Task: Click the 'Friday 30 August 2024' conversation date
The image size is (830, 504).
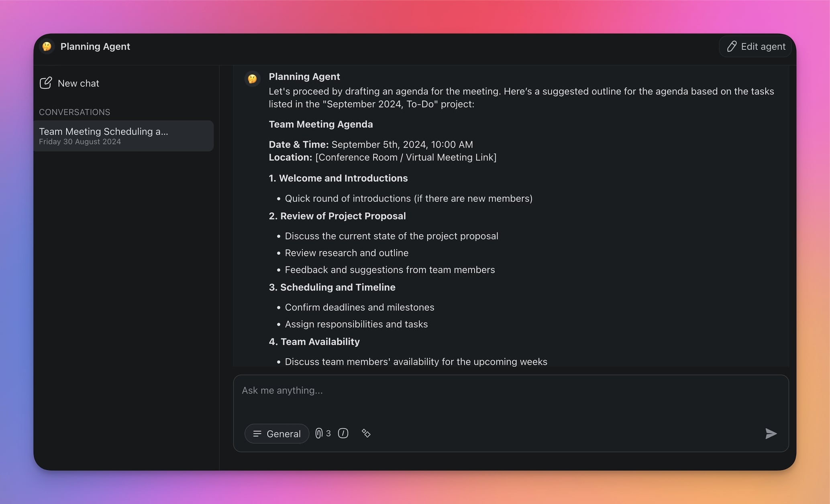Action: (80, 142)
